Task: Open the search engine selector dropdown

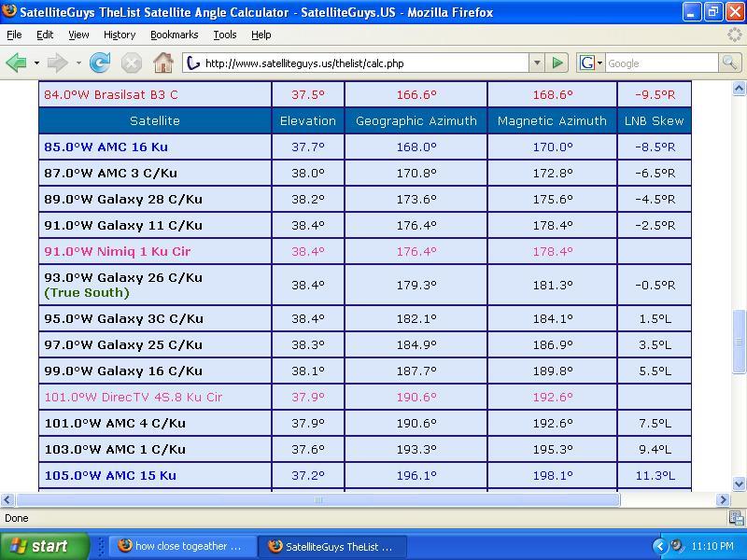Action: 599,63
